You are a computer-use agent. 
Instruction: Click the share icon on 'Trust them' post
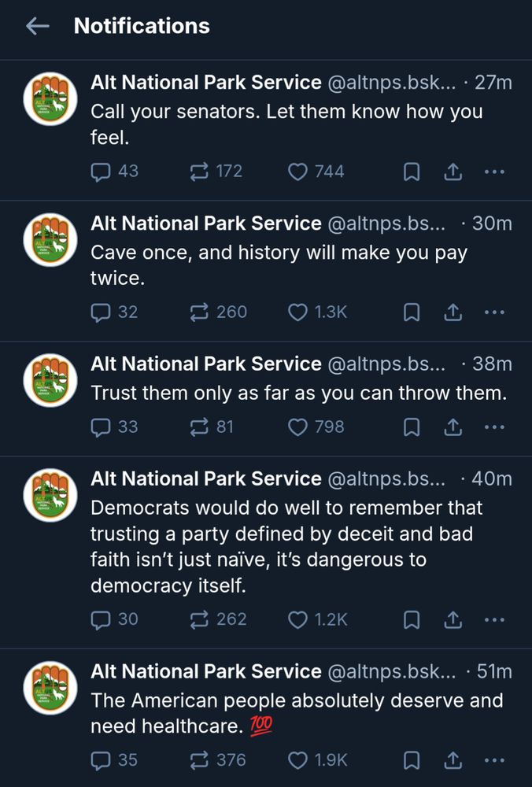point(453,427)
